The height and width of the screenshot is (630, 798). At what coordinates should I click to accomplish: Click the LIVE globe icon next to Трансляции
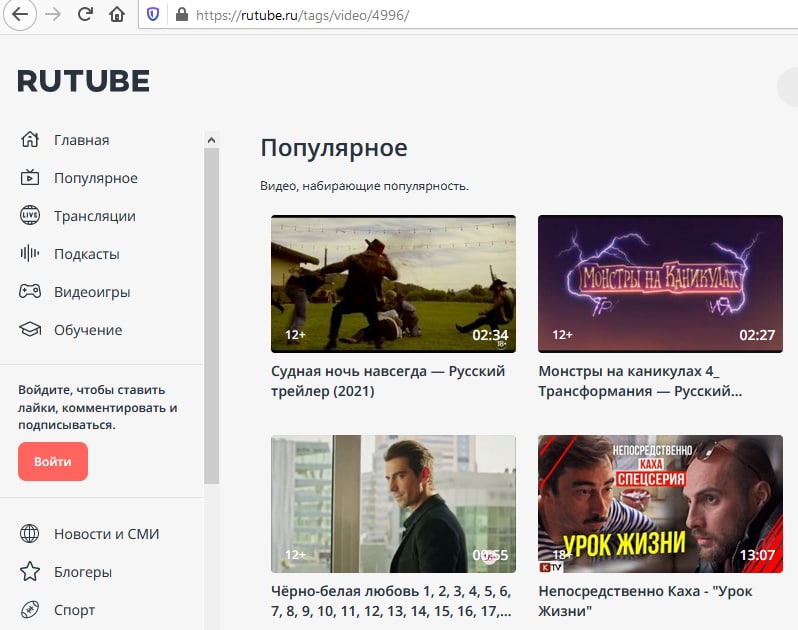(x=30, y=215)
